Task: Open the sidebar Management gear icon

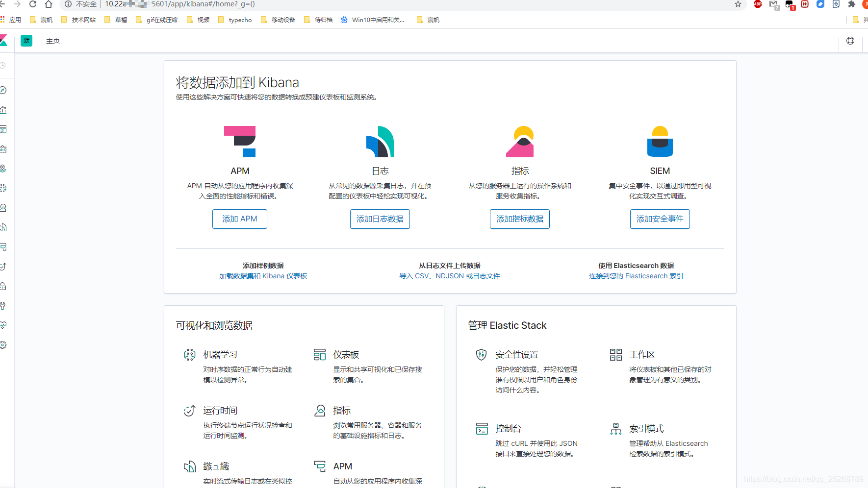Action: click(3, 345)
